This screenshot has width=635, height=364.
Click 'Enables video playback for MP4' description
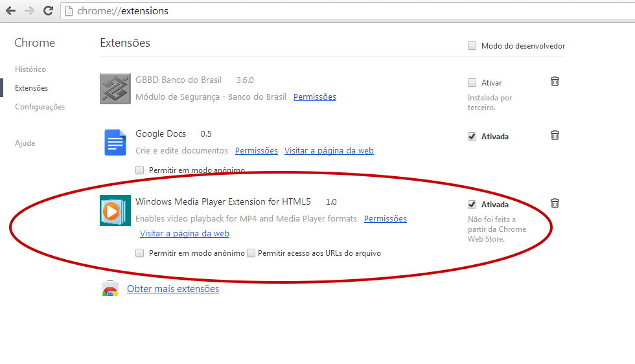(x=246, y=219)
